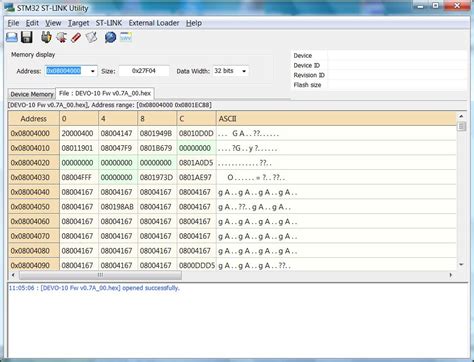Click the log message 'opened successfully'

[x=151, y=288]
